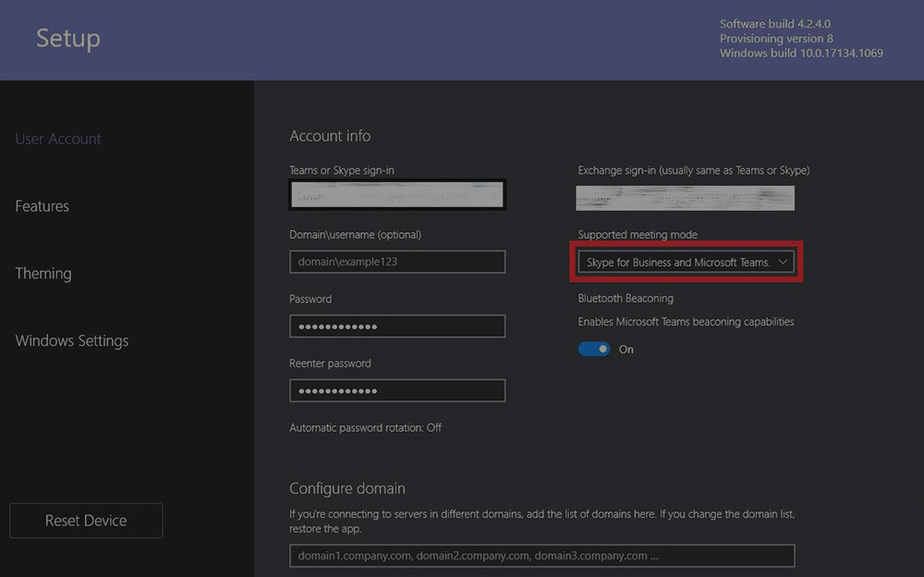This screenshot has height=577, width=924.
Task: Click the Password field
Action: coord(396,325)
